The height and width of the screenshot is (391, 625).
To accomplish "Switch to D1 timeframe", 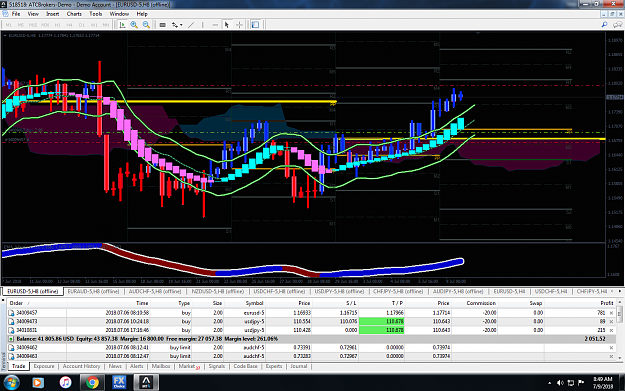I will tap(82, 25).
